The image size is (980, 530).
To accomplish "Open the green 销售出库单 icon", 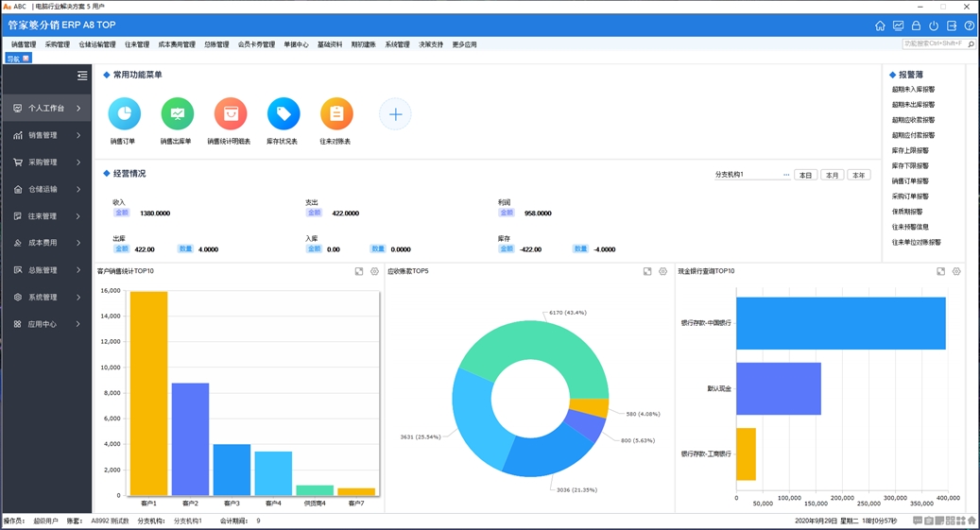I will pyautogui.click(x=177, y=114).
